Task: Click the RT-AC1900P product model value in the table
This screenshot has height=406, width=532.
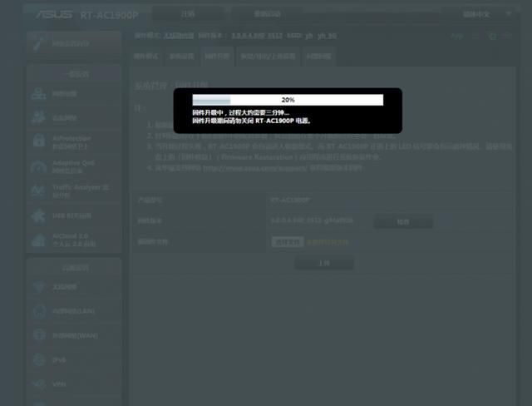Action: tap(290, 200)
